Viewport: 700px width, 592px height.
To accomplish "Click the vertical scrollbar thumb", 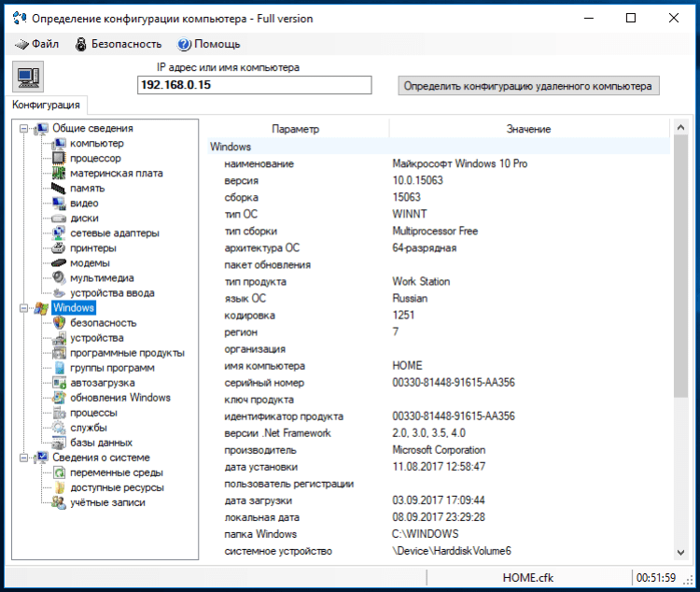I will [680, 266].
